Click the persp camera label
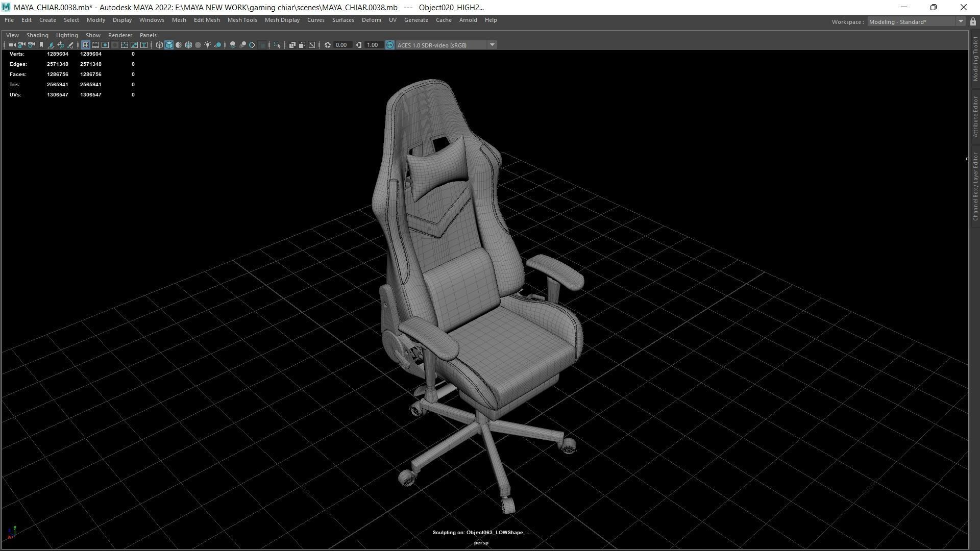980x551 pixels. coord(481,543)
